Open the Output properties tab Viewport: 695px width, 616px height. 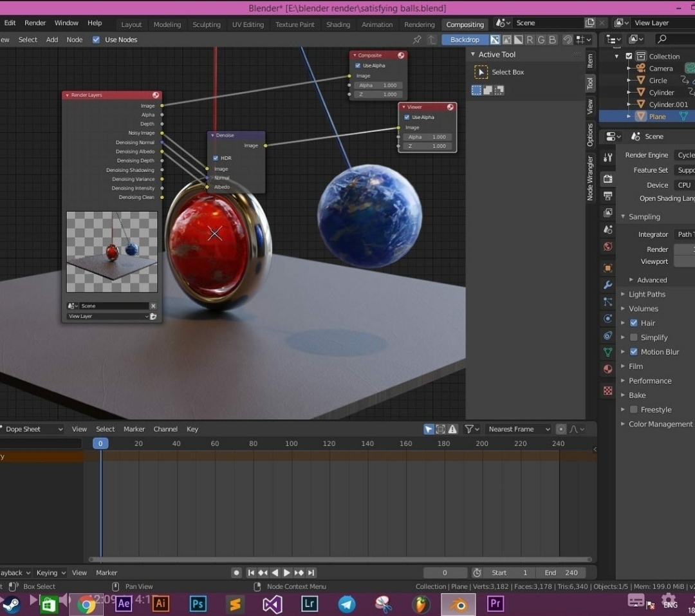[x=608, y=196]
